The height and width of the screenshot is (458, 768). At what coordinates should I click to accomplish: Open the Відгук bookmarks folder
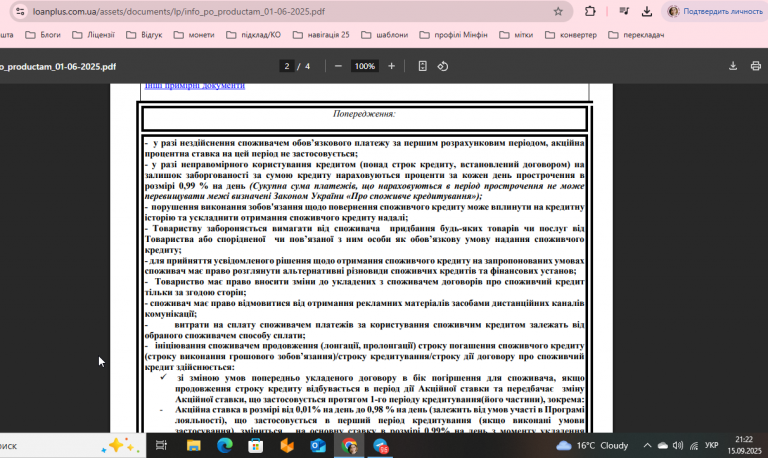(x=144, y=35)
